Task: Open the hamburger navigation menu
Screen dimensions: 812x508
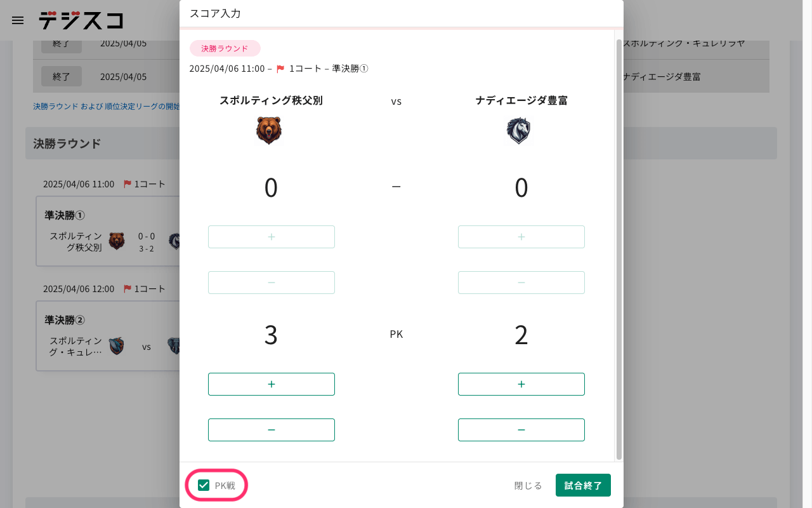Action: (x=18, y=20)
